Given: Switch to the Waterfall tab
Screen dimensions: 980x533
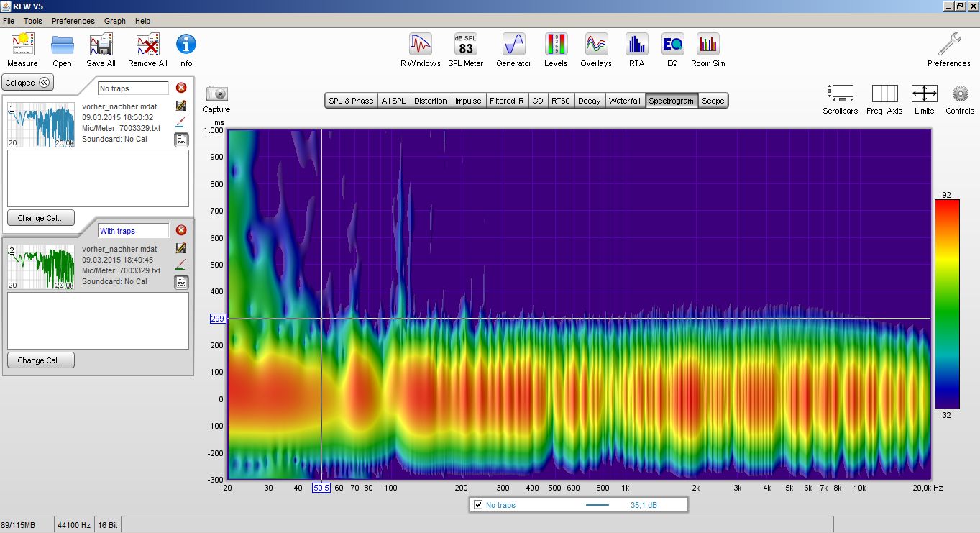Looking at the screenshot, I should (x=625, y=101).
